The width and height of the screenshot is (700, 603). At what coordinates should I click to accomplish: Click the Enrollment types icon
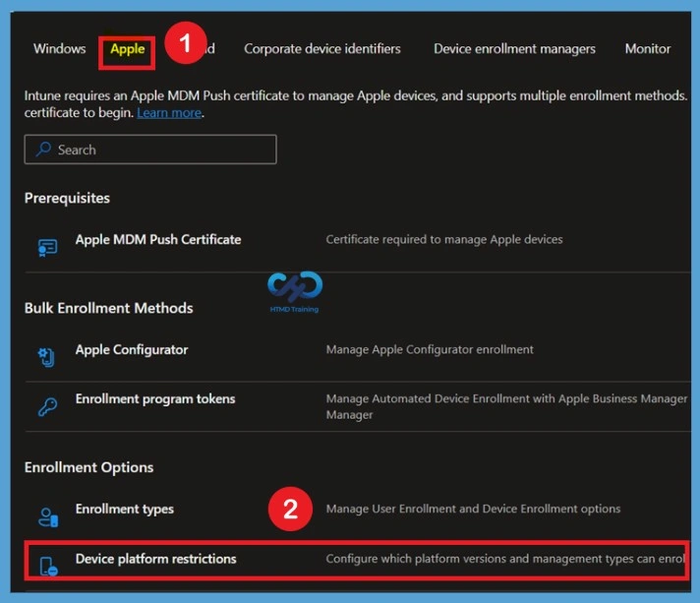(x=48, y=517)
